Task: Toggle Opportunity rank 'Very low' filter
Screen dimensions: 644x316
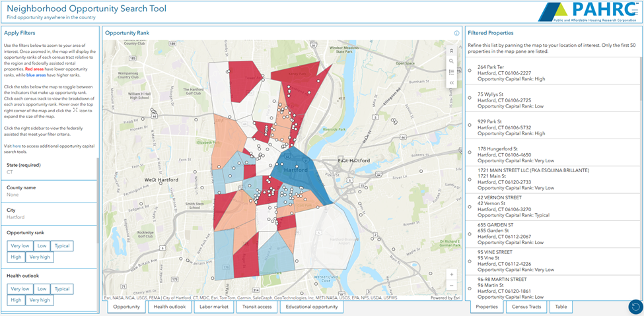Action: click(x=20, y=246)
